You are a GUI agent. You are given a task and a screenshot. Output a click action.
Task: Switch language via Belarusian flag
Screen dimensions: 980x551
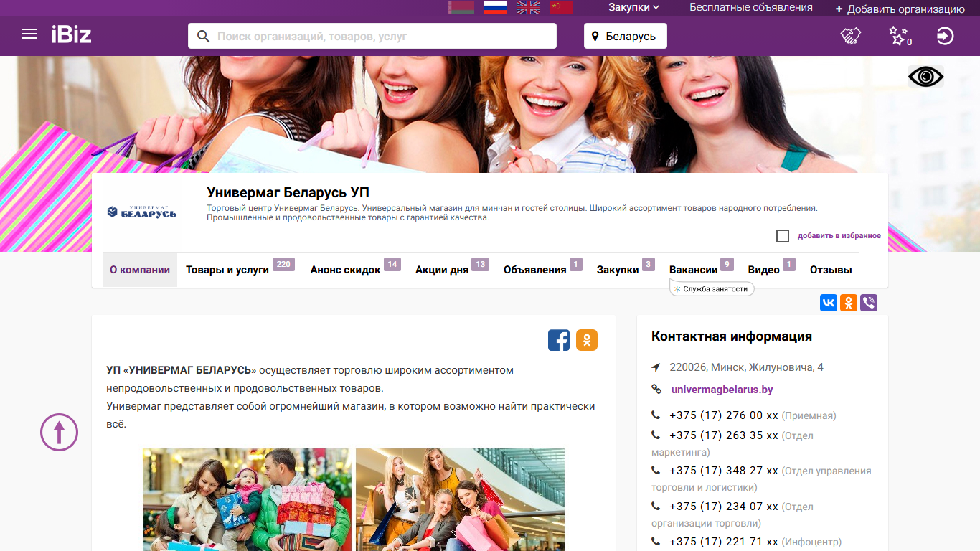click(461, 8)
